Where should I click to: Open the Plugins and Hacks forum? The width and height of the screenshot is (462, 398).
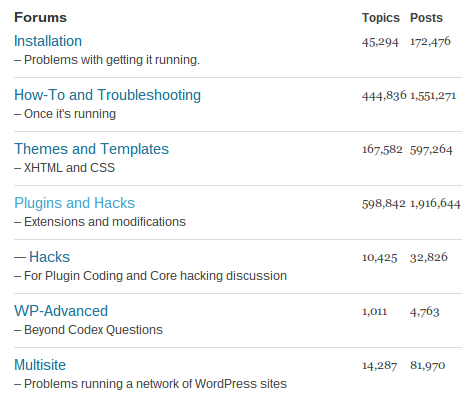click(74, 203)
